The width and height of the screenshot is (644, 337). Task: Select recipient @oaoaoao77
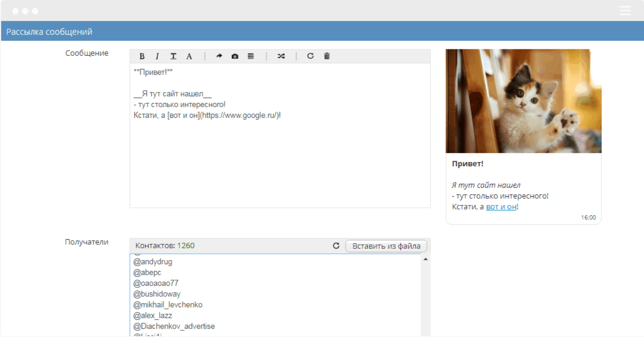tap(156, 283)
